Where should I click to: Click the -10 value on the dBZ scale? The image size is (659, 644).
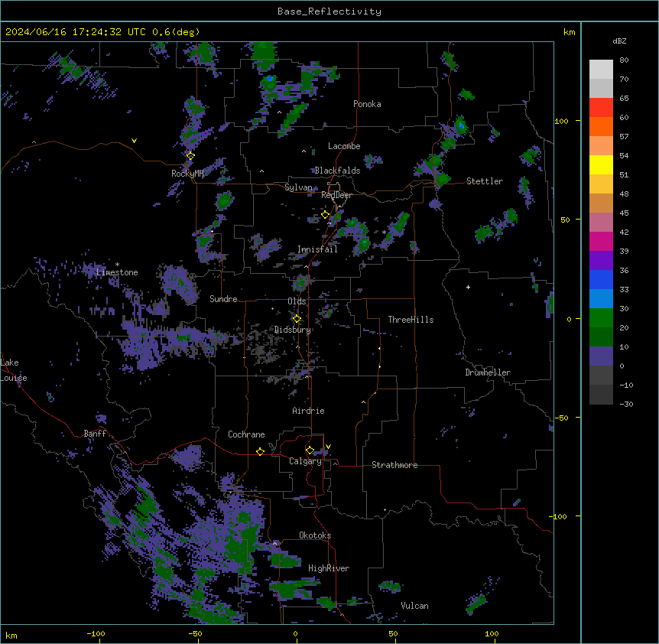(626, 385)
